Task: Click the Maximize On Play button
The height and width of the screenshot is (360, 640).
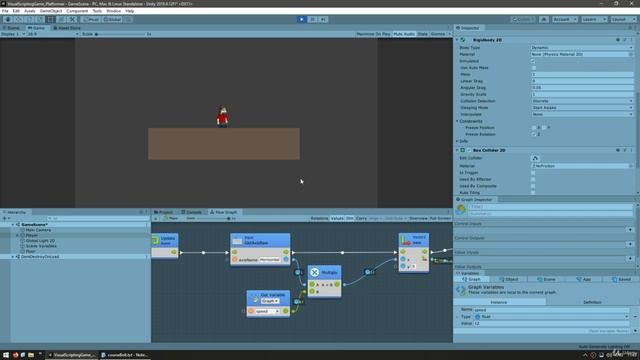Action: pos(373,34)
